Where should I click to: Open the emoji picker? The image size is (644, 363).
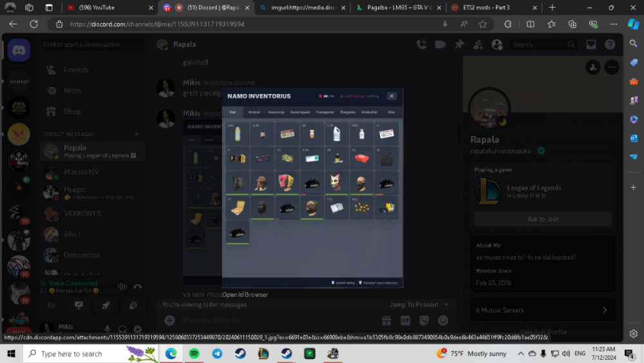coord(443,320)
